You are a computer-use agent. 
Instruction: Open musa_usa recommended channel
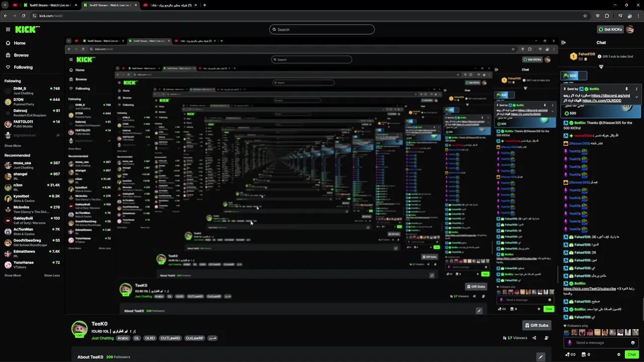point(31,165)
